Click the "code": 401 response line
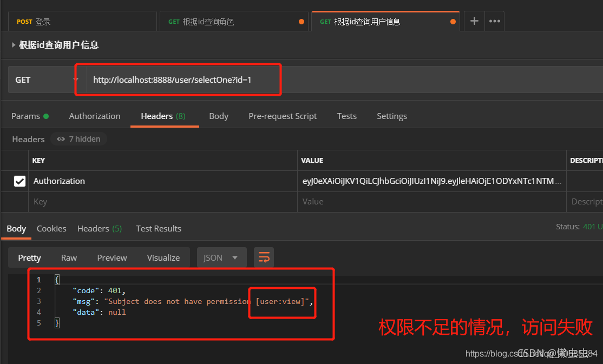 [99, 290]
